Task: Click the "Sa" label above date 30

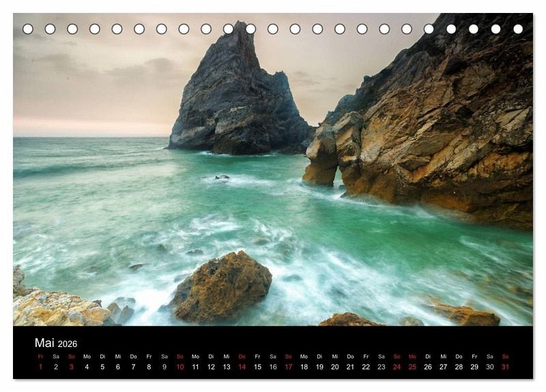Action: [x=489, y=357]
